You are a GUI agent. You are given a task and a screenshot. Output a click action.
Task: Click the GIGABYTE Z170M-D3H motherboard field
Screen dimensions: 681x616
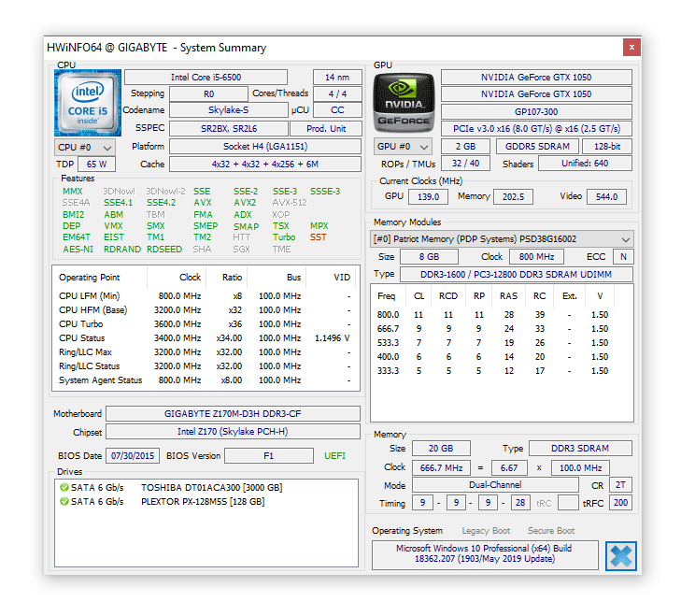233,414
